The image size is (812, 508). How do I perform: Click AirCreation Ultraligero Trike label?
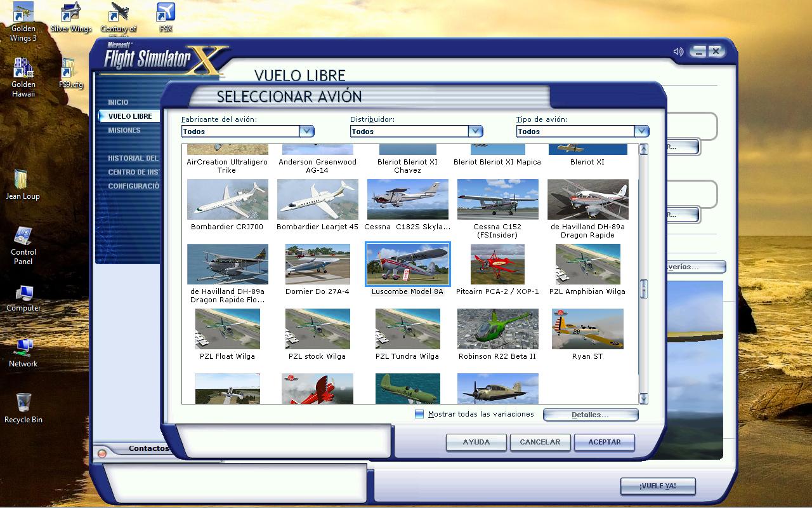[226, 166]
